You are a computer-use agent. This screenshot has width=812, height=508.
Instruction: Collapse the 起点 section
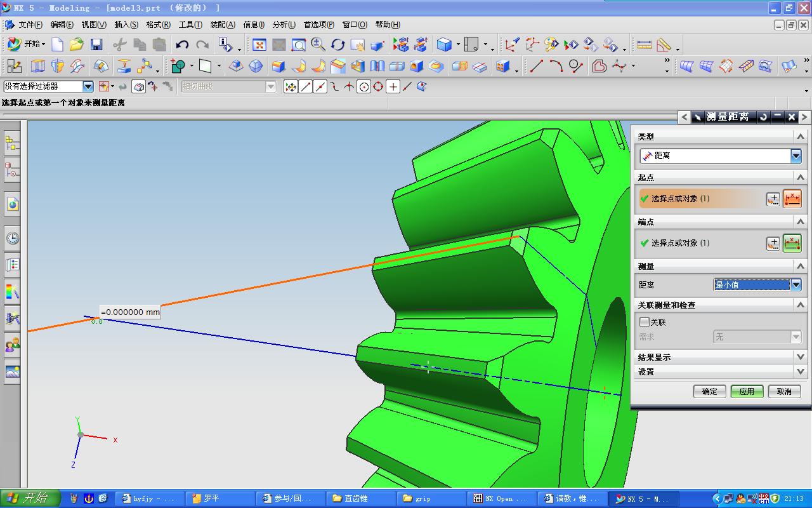click(800, 177)
